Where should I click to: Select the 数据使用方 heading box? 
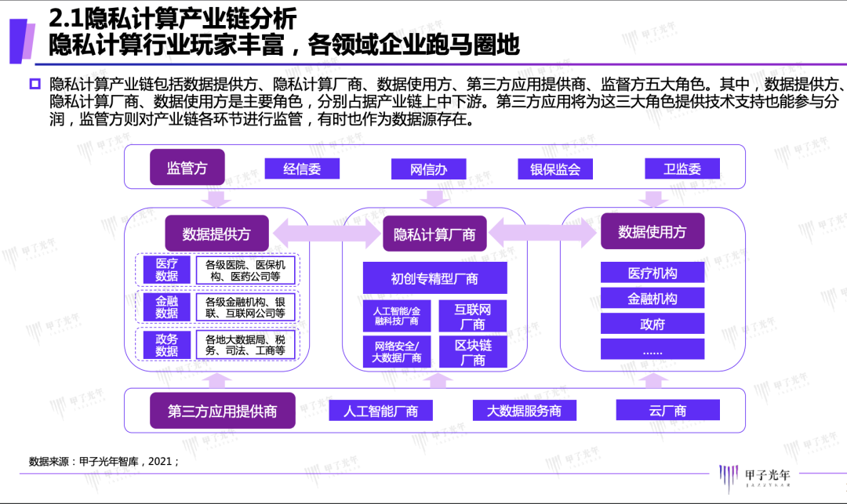click(652, 231)
